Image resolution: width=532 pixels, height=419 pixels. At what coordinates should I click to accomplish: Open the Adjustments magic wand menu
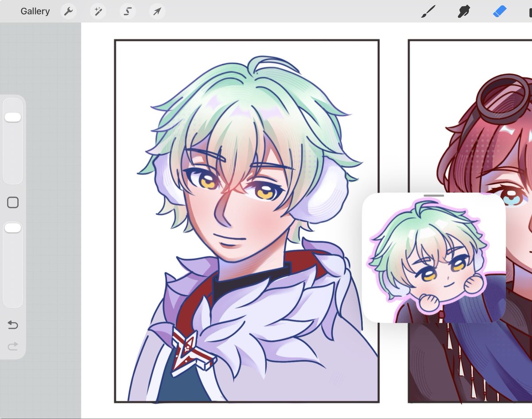(98, 12)
